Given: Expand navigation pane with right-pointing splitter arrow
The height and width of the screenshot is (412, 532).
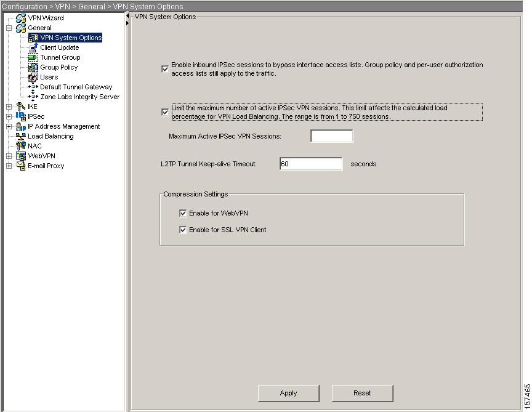Looking at the screenshot, I should tap(127, 23).
